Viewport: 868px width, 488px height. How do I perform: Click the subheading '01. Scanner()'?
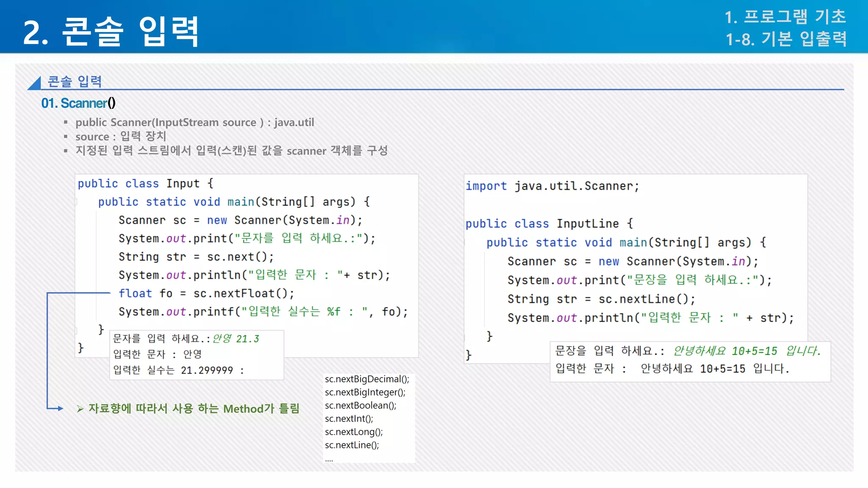pyautogui.click(x=78, y=103)
